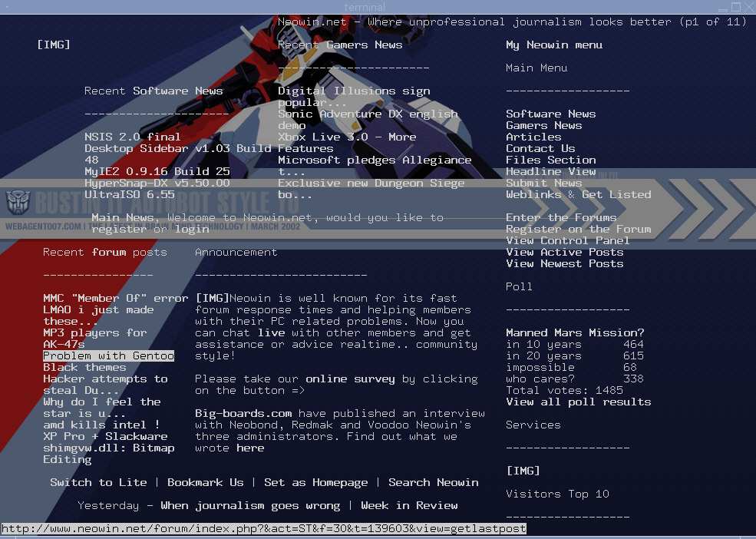756x539 pixels.
Task: Click the [IMG] placeholder at top left
Action: [x=54, y=45]
